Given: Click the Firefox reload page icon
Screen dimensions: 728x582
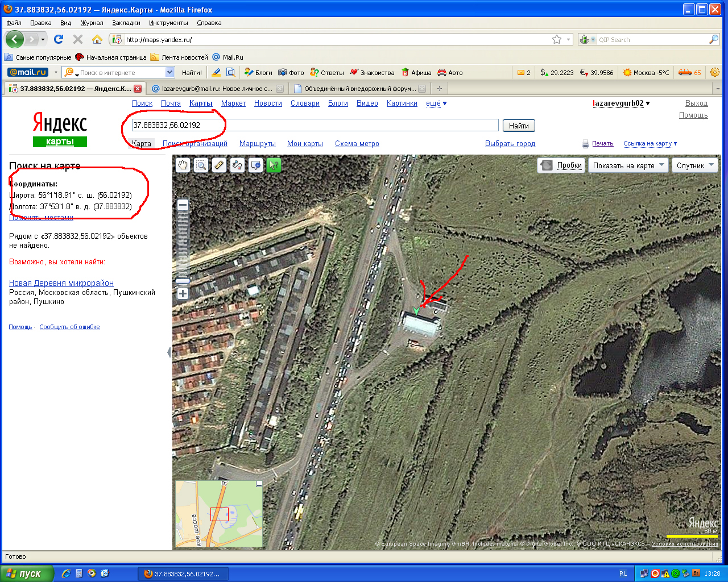Looking at the screenshot, I should click(59, 39).
